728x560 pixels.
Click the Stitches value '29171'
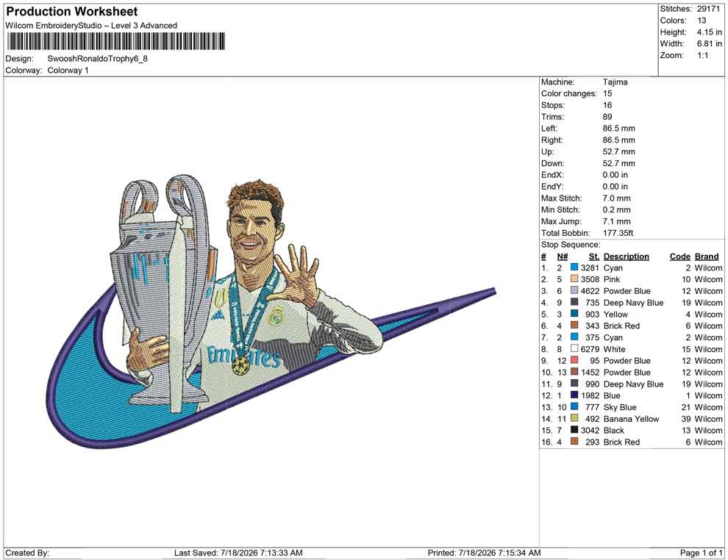pyautogui.click(x=708, y=9)
